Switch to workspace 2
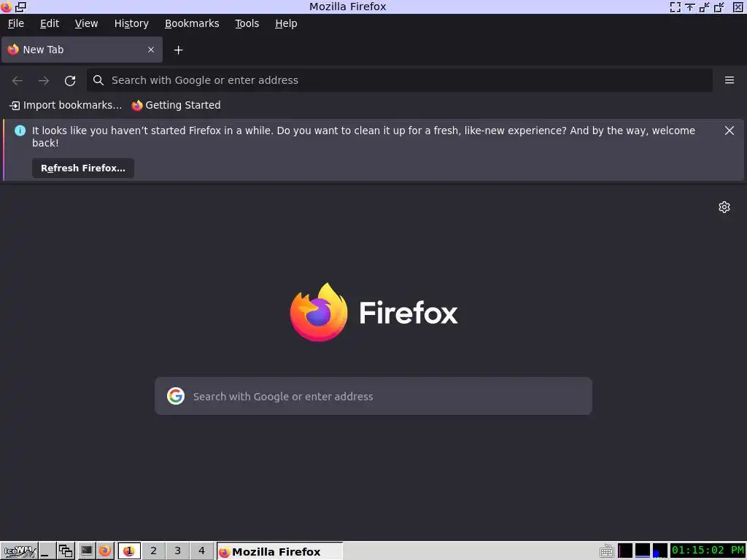747x560 pixels. click(x=153, y=551)
